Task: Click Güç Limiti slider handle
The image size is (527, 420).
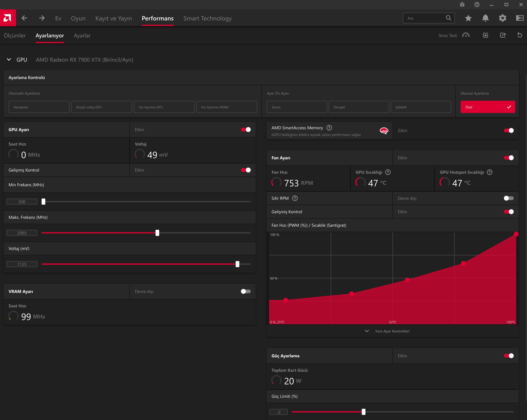Action: (x=364, y=412)
